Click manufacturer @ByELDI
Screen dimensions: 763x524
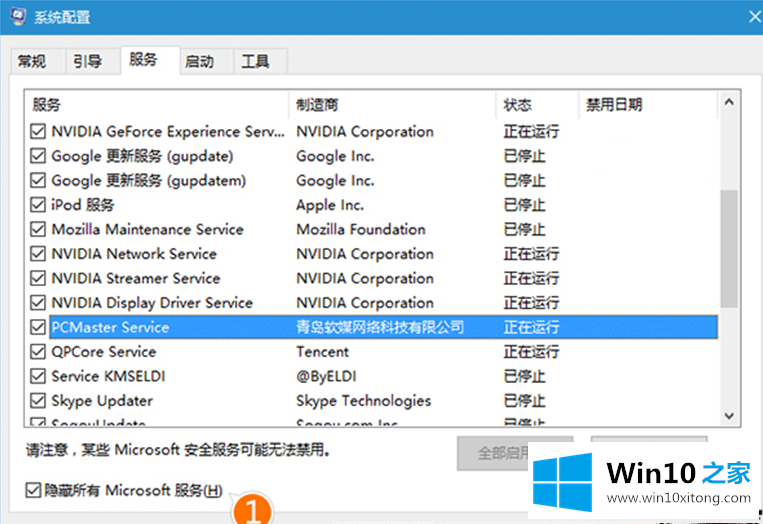(x=327, y=376)
